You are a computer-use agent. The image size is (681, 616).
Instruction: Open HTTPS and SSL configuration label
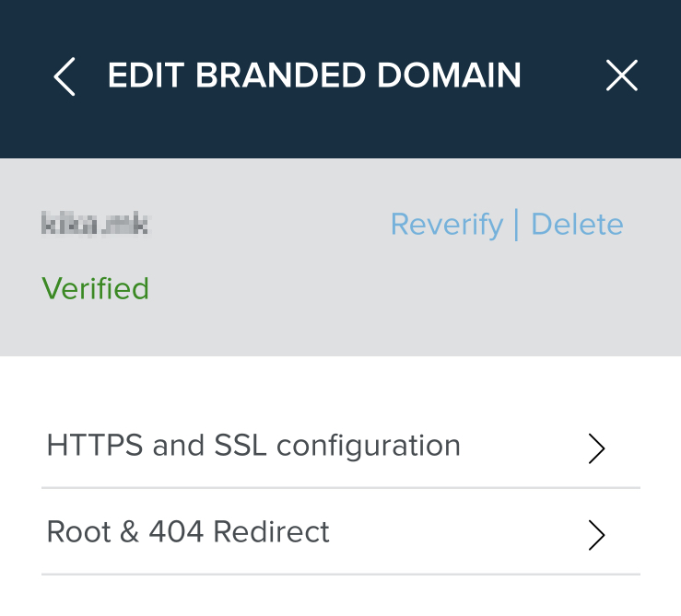[x=253, y=446]
